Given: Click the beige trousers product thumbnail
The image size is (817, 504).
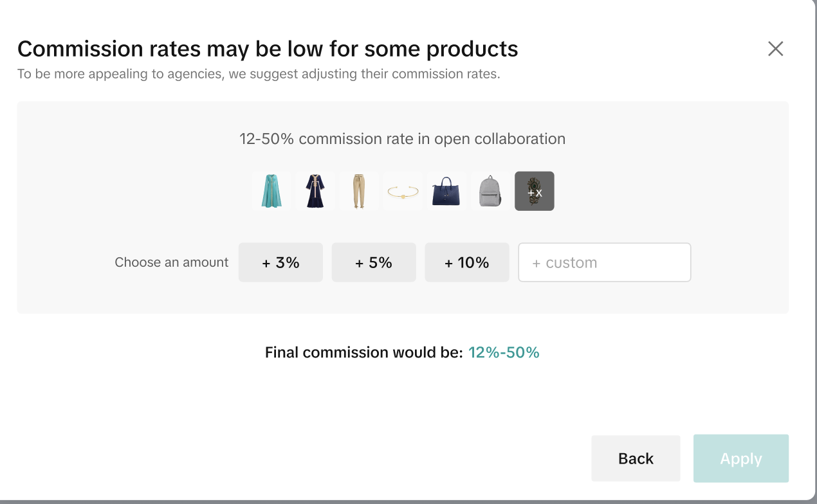Looking at the screenshot, I should [358, 191].
